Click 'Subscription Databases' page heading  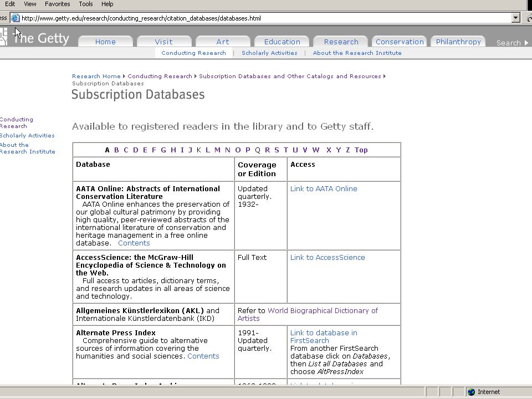coord(138,94)
